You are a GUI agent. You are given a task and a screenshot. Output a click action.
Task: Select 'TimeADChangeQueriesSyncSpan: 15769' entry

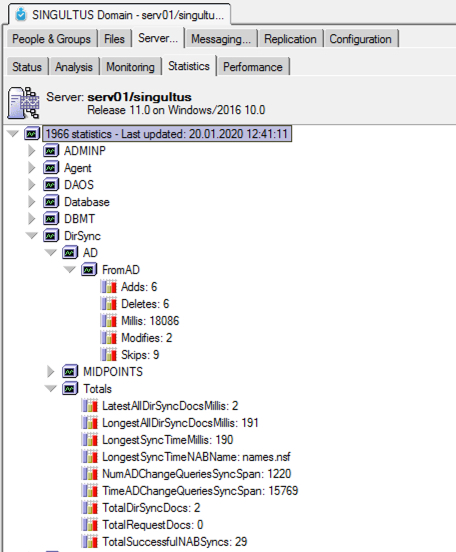(200, 490)
